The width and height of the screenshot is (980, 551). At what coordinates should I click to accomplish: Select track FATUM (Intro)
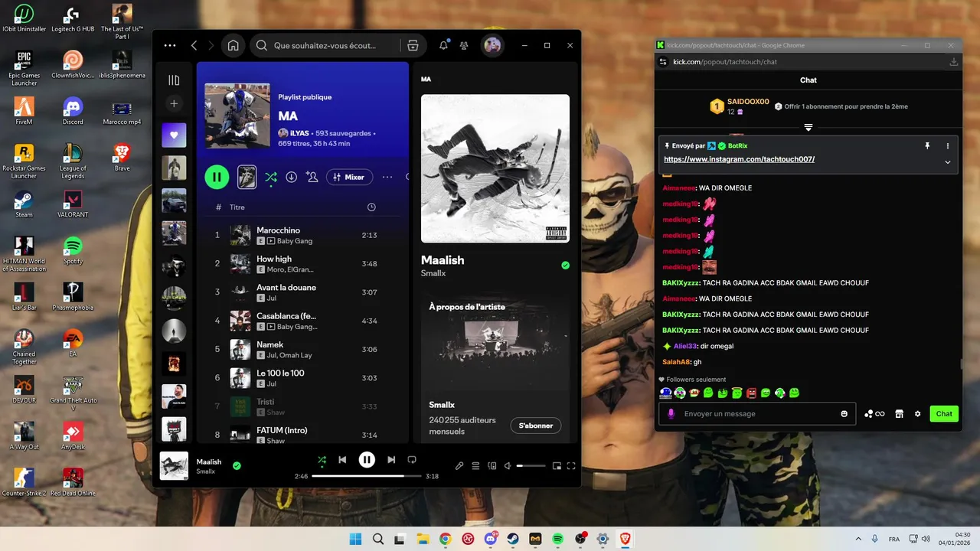click(302, 435)
